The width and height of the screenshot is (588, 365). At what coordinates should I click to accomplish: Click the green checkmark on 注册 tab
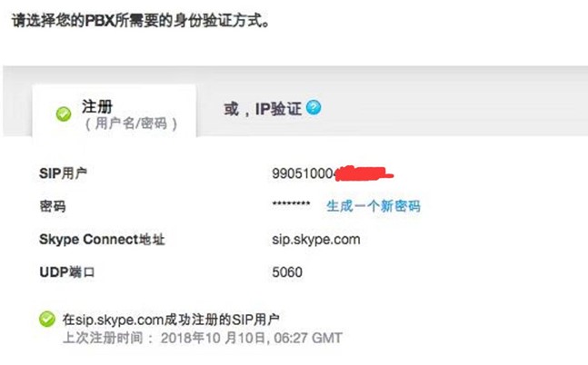click(x=64, y=113)
